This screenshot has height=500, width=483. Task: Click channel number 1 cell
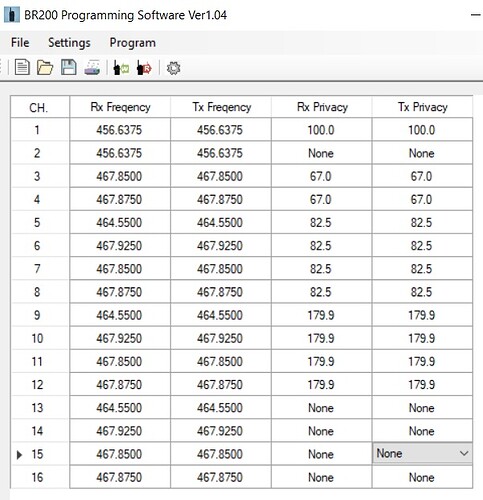click(x=40, y=130)
